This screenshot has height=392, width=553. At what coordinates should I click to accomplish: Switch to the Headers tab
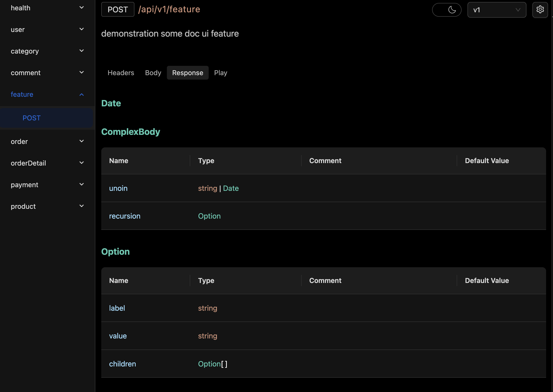(x=120, y=72)
